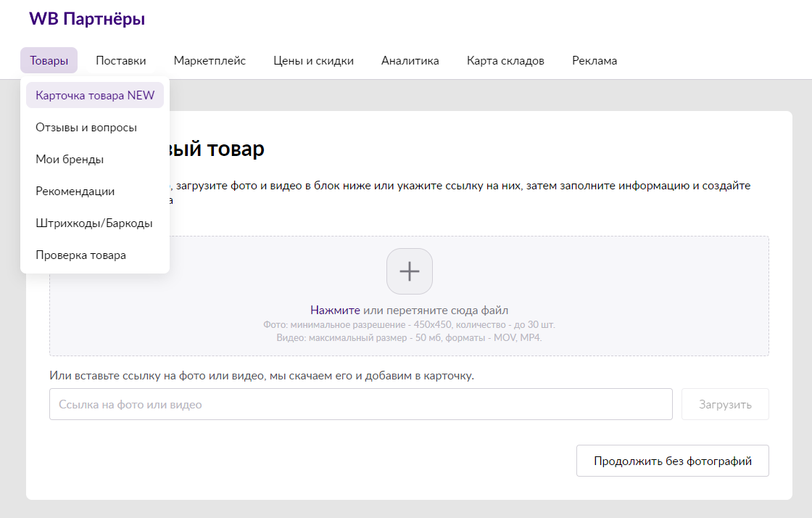Go to the Маркетплейс section
812x518 pixels.
210,61
